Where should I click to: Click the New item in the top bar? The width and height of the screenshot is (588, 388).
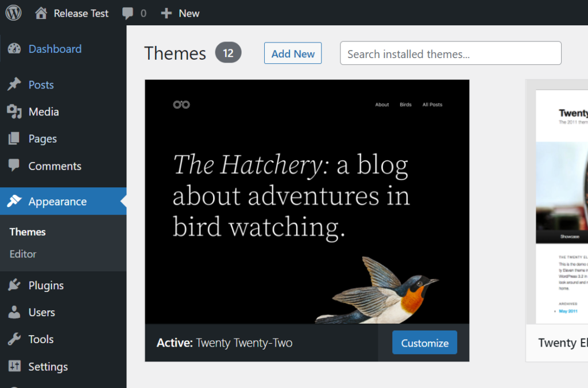click(x=180, y=13)
